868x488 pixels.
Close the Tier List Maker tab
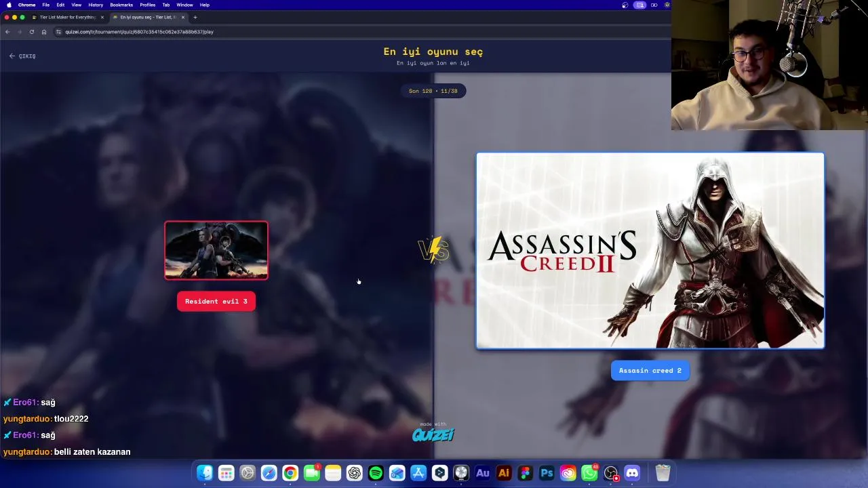[x=102, y=17]
